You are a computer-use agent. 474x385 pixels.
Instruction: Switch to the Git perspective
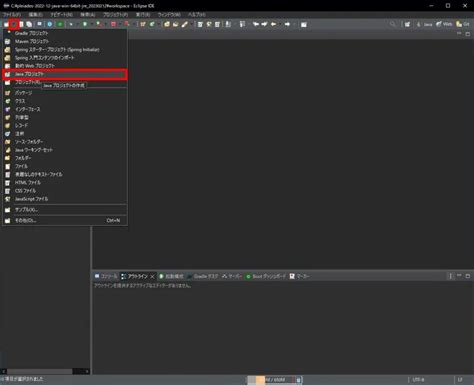(x=463, y=24)
